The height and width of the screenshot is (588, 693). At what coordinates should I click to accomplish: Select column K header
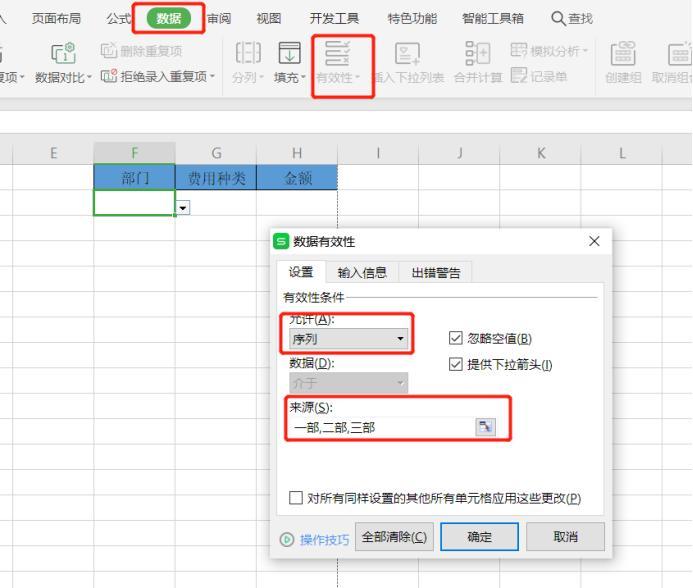coord(541,153)
